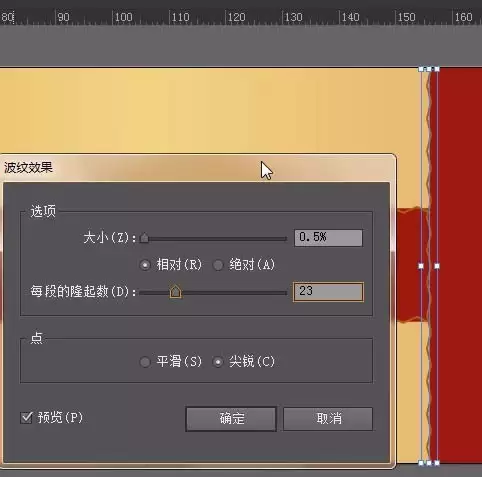Click the bottom-right bounding box handle
482x477 pixels.
click(437, 463)
